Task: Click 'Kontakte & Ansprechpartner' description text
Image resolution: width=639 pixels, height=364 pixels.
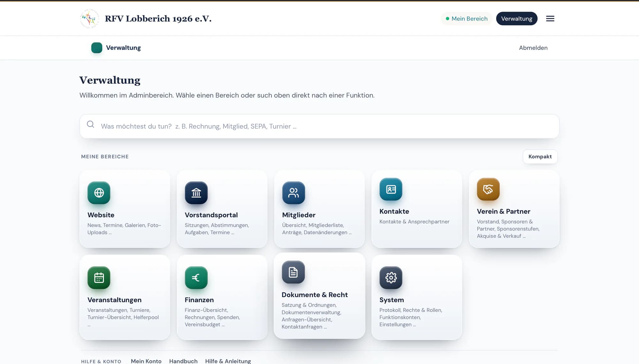Action: pyautogui.click(x=414, y=222)
